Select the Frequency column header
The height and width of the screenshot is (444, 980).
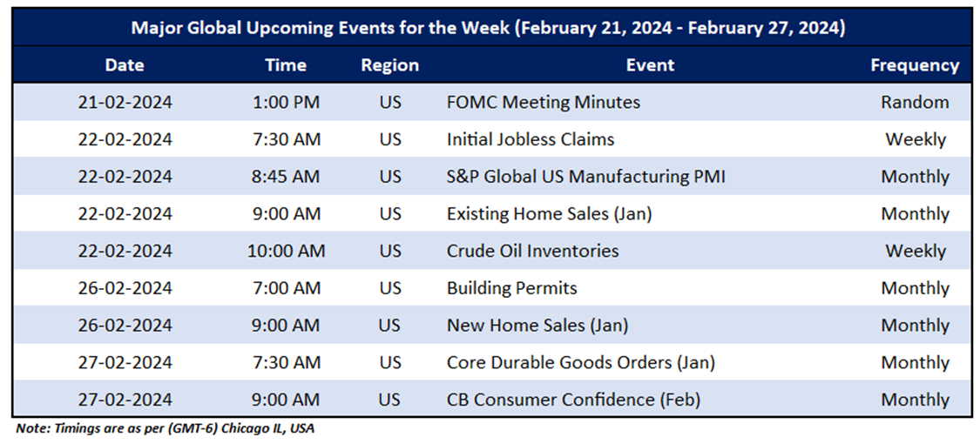(915, 65)
